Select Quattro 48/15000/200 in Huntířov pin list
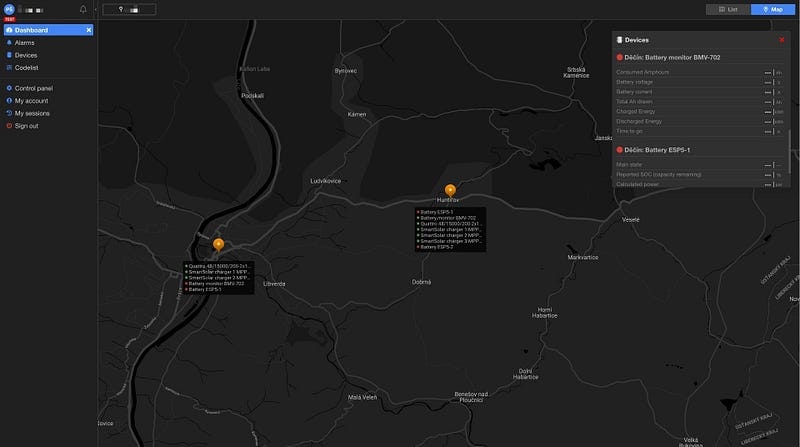 (449, 224)
